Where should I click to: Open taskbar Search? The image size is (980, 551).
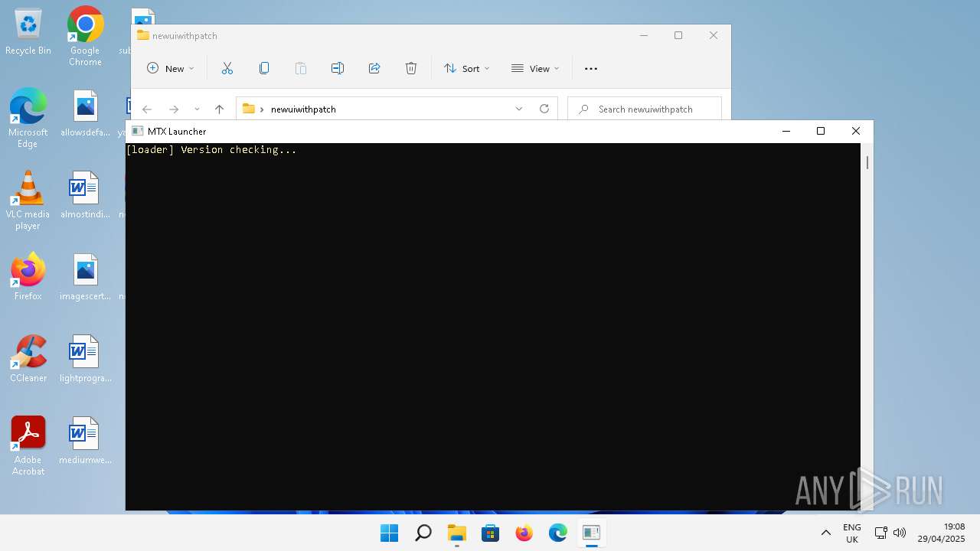pos(423,533)
